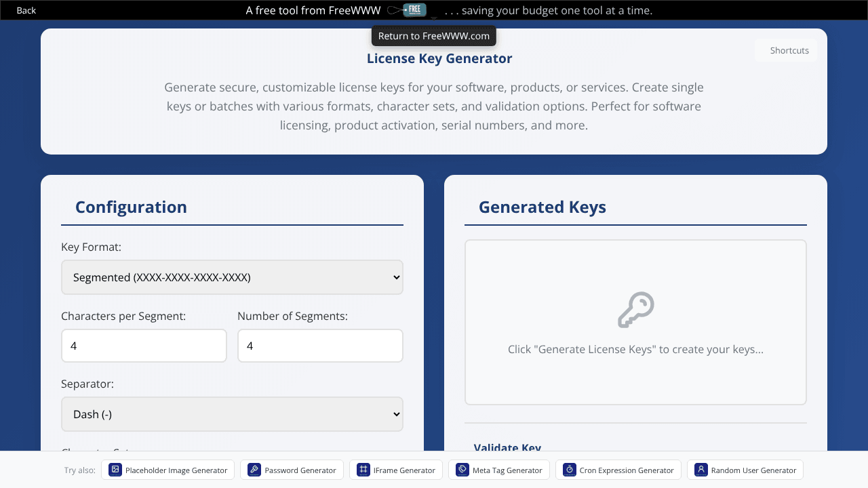Open the Cron Expression Generator link

pos(618,470)
